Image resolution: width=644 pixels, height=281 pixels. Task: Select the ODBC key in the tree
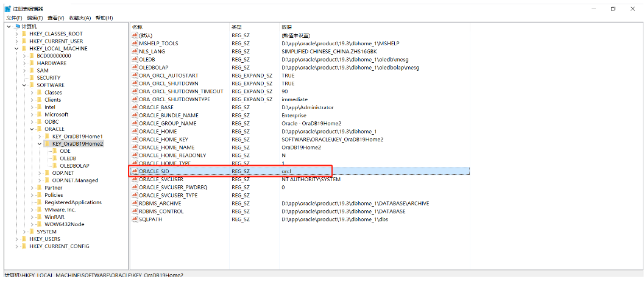[x=52, y=122]
